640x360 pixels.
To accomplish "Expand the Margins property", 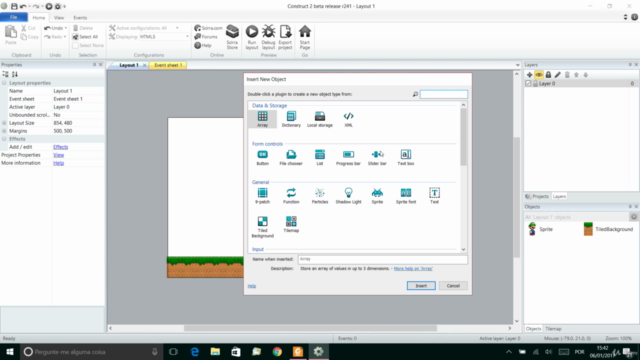I will tap(4, 131).
